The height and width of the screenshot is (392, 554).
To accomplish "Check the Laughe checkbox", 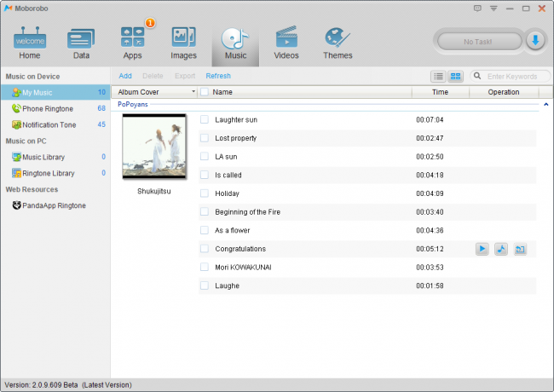I will pos(205,285).
